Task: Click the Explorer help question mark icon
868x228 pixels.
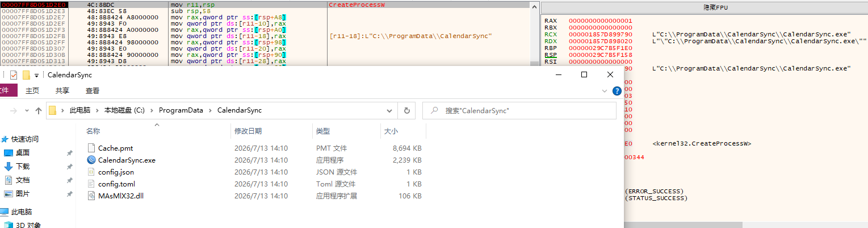Action: tap(617, 90)
